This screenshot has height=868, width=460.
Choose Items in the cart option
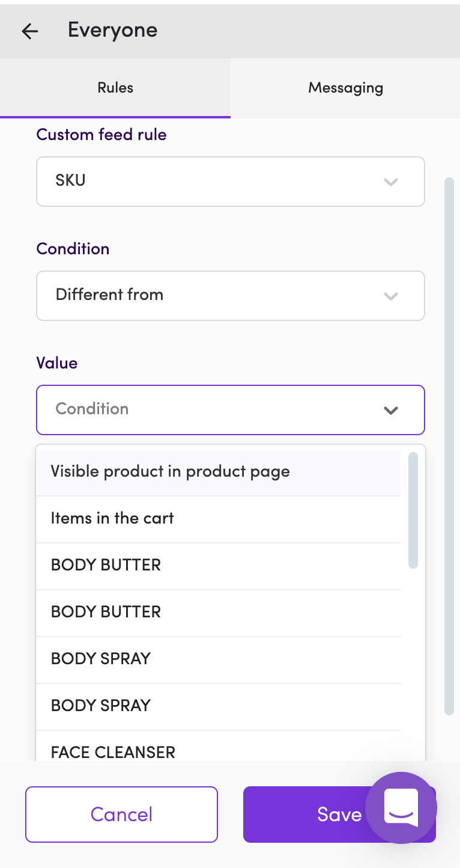coord(219,519)
